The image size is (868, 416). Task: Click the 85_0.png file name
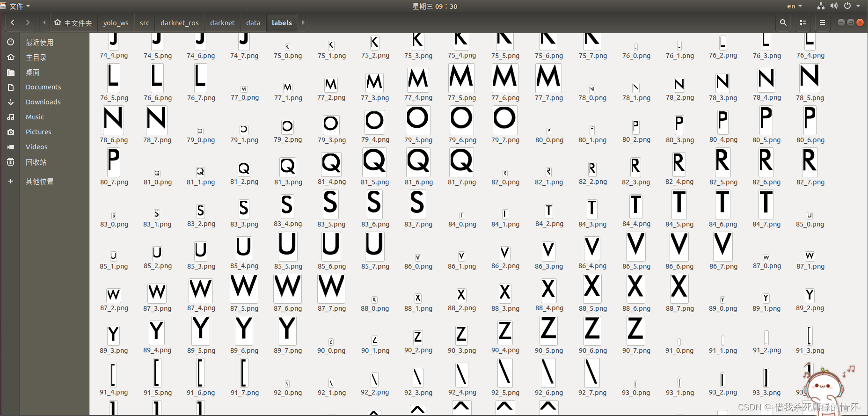click(810, 224)
